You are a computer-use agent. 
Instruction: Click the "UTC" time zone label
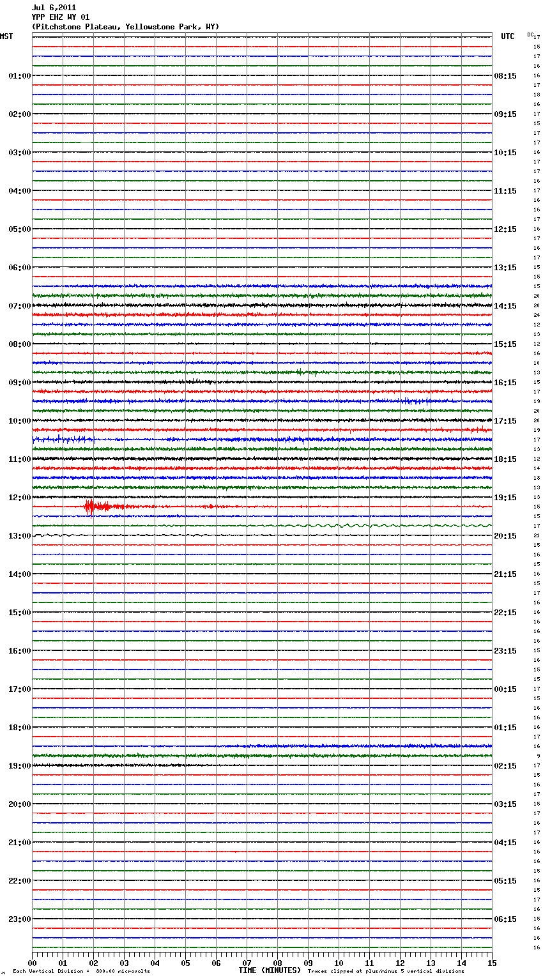click(x=508, y=36)
